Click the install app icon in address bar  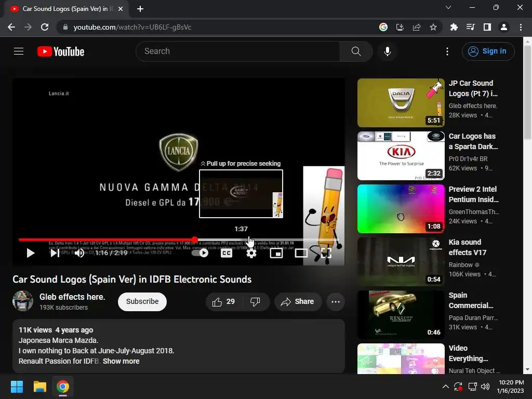(400, 27)
